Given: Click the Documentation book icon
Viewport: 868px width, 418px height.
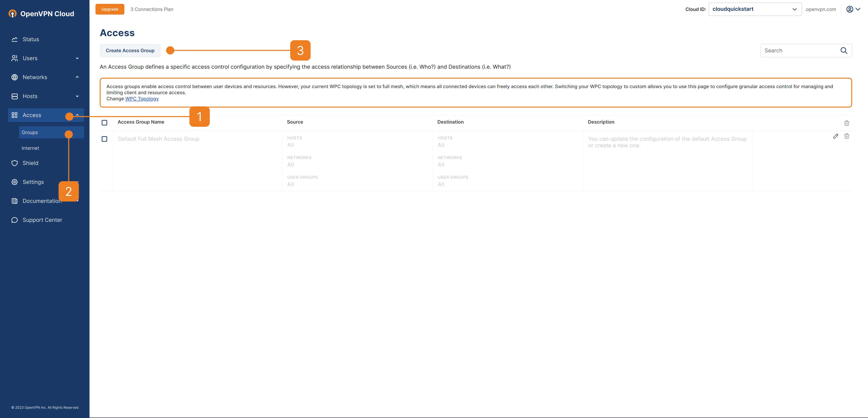Looking at the screenshot, I should [14, 201].
